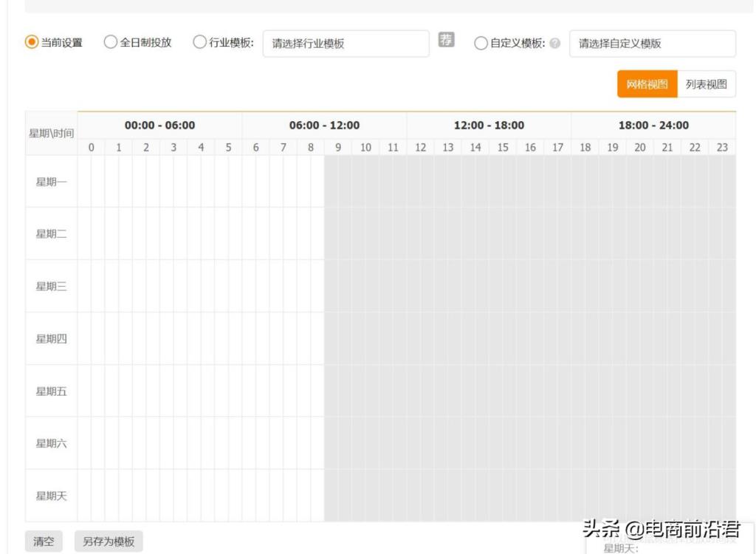Click the 星期三 row label
The image size is (756, 554).
pos(51,286)
